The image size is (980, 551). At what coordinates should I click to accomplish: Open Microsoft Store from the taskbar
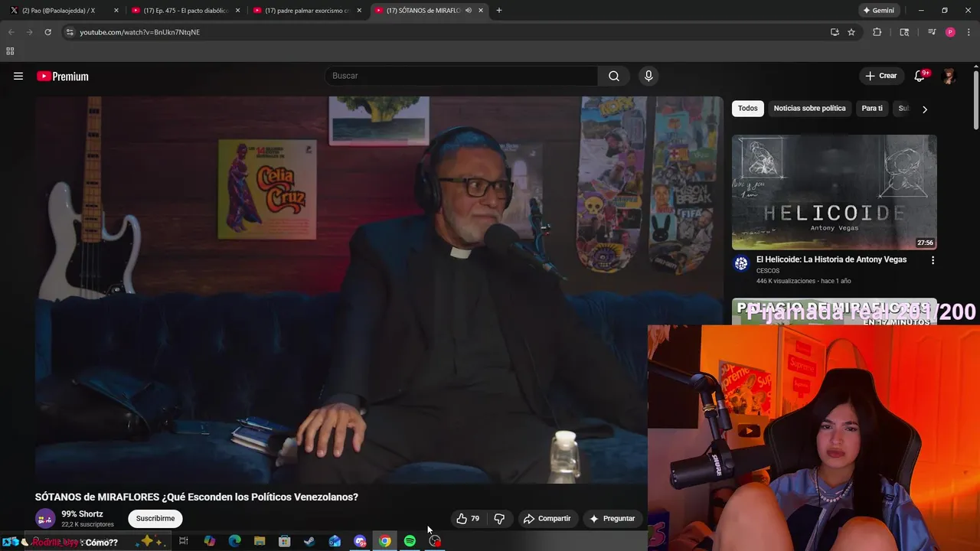click(285, 541)
